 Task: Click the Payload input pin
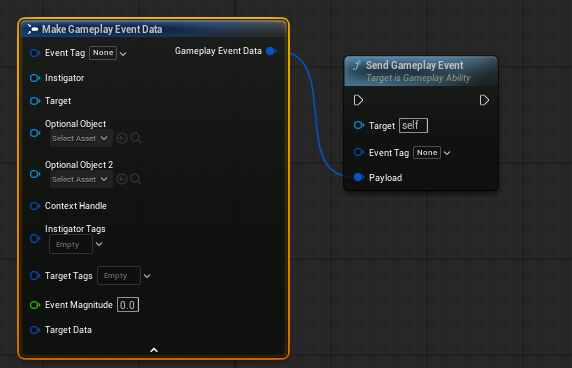pyautogui.click(x=359, y=177)
